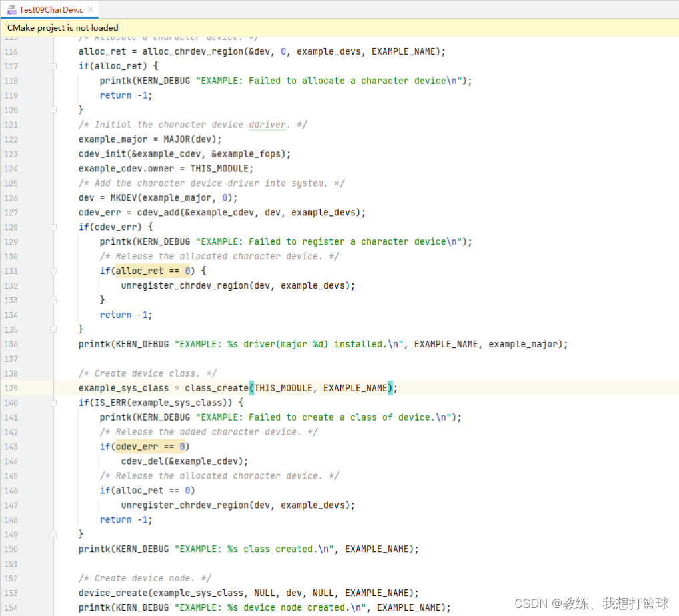Collapse the if(cdev_err) block at line 128
Screen dimensions: 679x616
54,227
